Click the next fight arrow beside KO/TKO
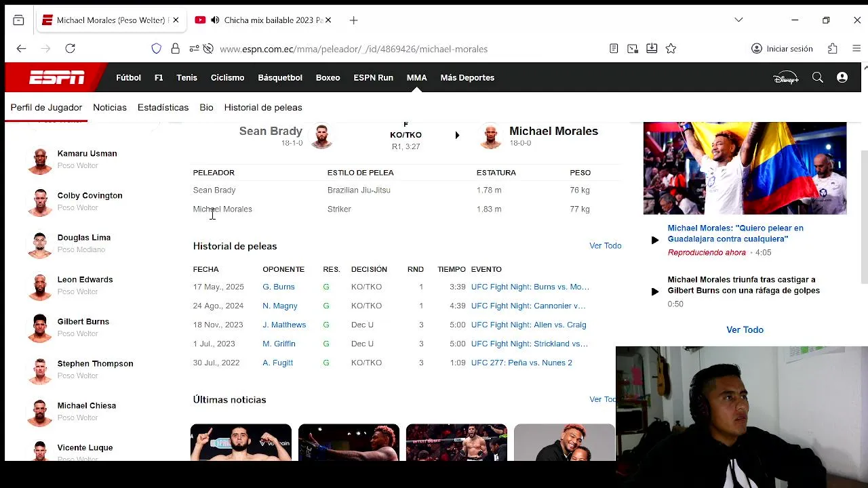Image resolution: width=868 pixels, height=488 pixels. point(457,136)
